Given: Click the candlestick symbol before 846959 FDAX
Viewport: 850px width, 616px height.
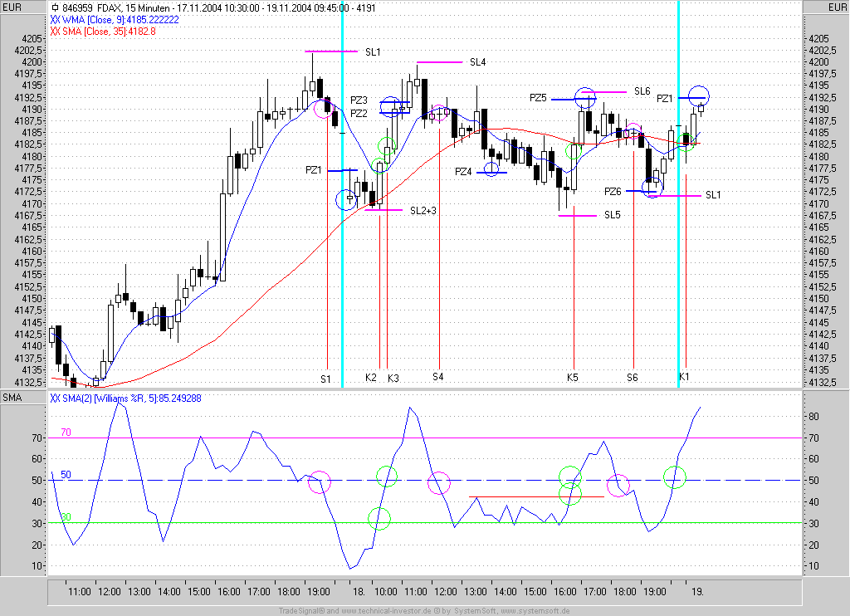Looking at the screenshot, I should click(x=55, y=7).
